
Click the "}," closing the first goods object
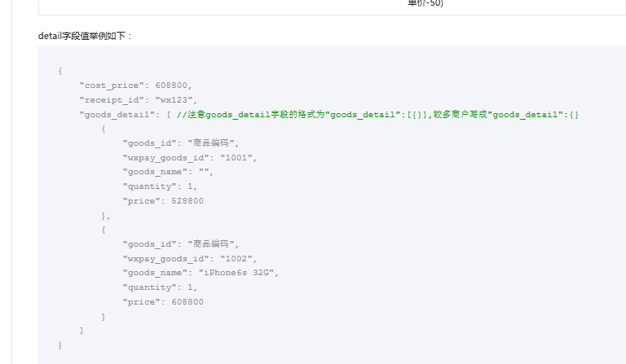105,216
